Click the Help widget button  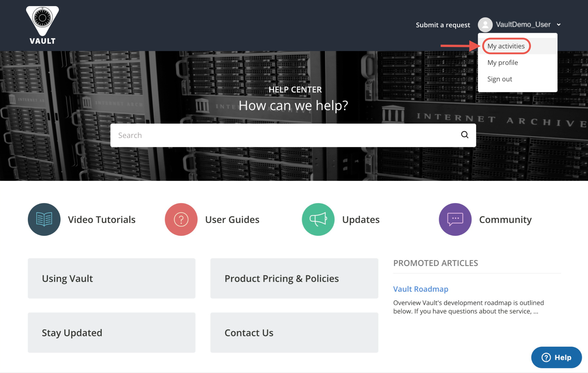pos(556,357)
